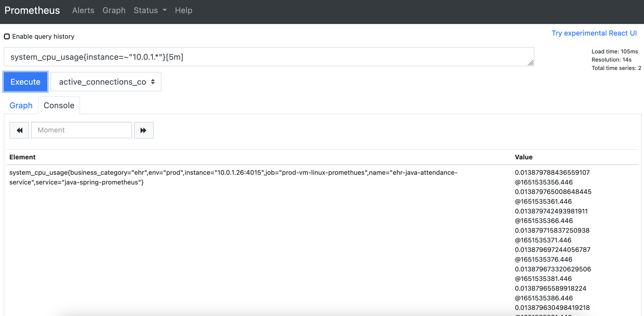
Task: Click the Total time series: 2 text
Action: click(x=616, y=68)
